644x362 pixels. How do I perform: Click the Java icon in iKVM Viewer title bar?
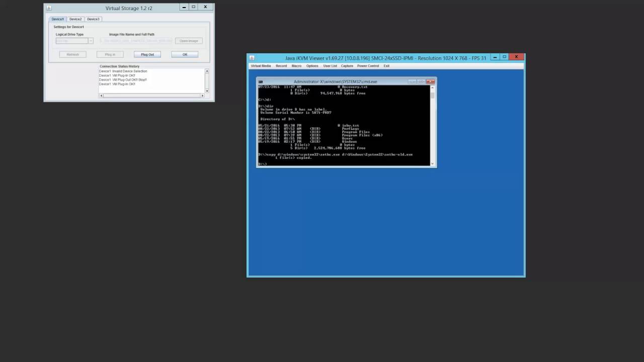tap(252, 58)
